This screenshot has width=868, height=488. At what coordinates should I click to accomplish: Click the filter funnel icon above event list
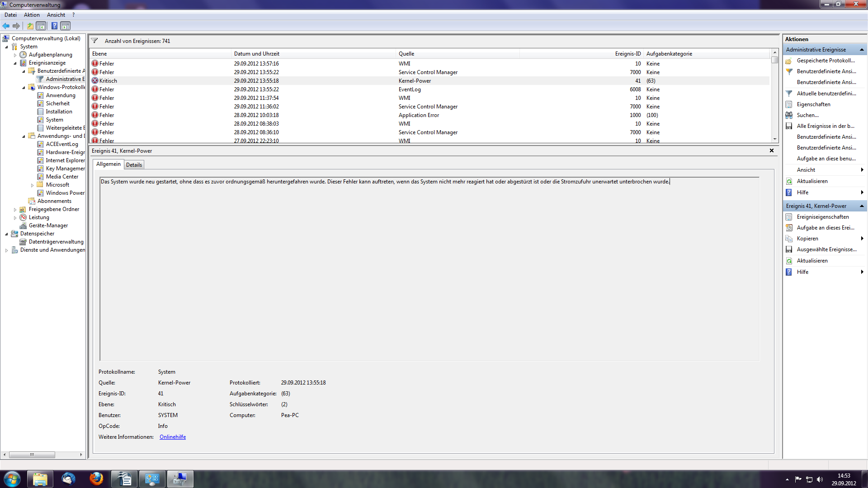coord(94,41)
